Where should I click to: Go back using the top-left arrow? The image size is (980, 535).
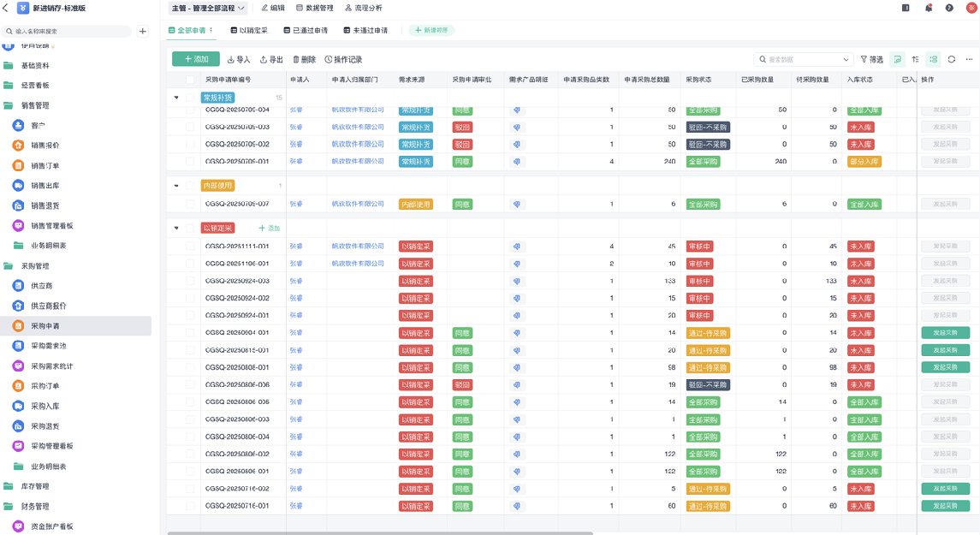[6, 8]
